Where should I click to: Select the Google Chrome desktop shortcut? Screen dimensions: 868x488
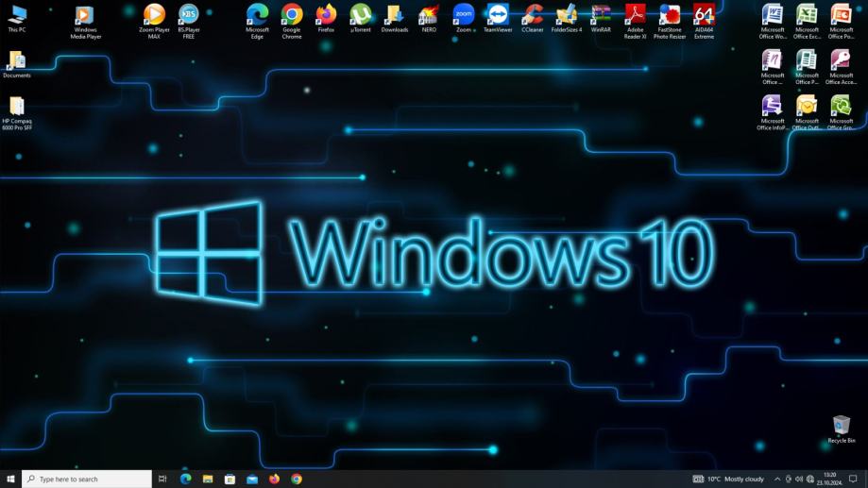pyautogui.click(x=292, y=22)
